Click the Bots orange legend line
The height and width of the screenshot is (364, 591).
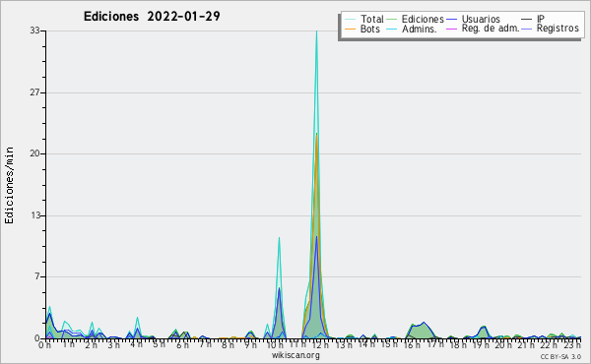point(350,29)
